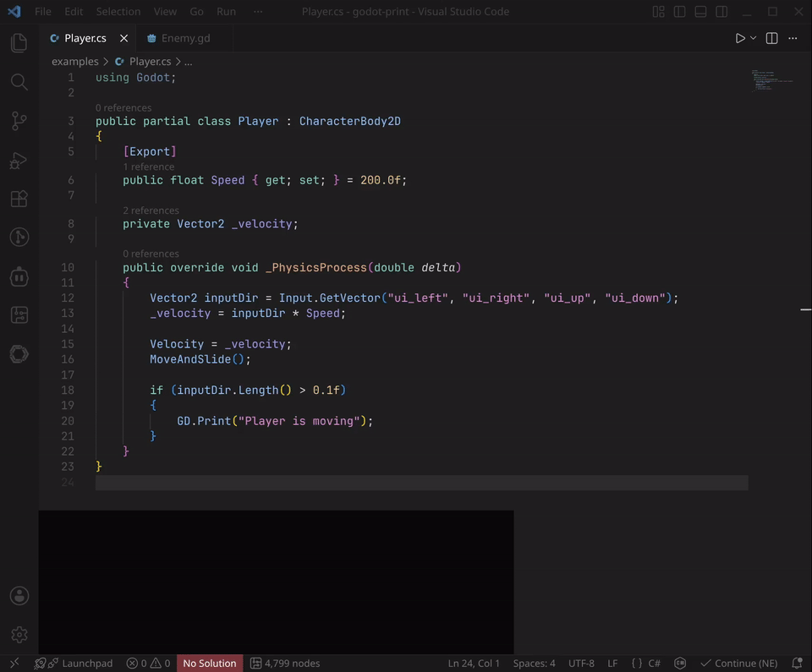Open the GitLens view in activity bar
Image resolution: width=812 pixels, height=672 pixels.
(19, 238)
